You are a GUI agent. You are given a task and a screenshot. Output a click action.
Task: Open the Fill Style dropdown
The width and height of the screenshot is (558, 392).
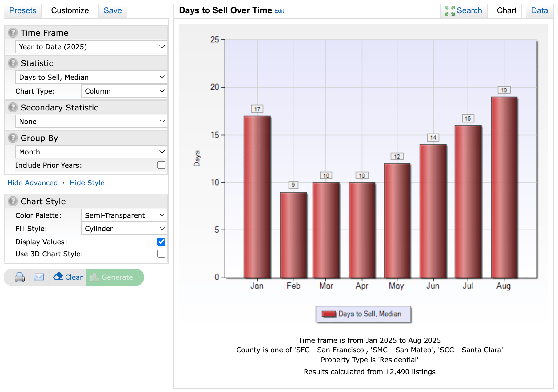pos(124,229)
